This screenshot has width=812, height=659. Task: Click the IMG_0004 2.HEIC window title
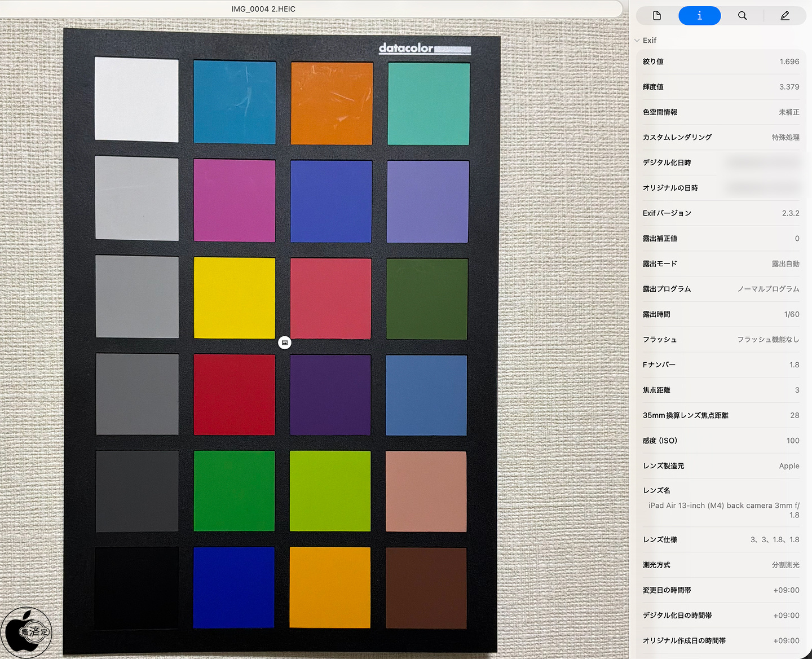(x=263, y=9)
